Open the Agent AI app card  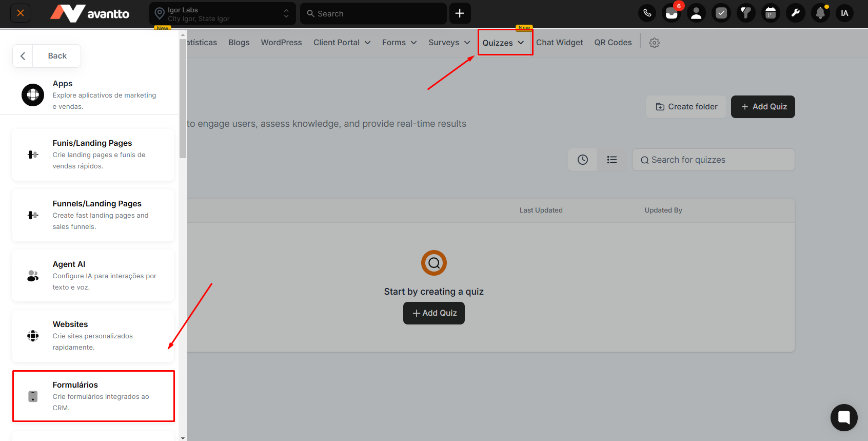(93, 276)
